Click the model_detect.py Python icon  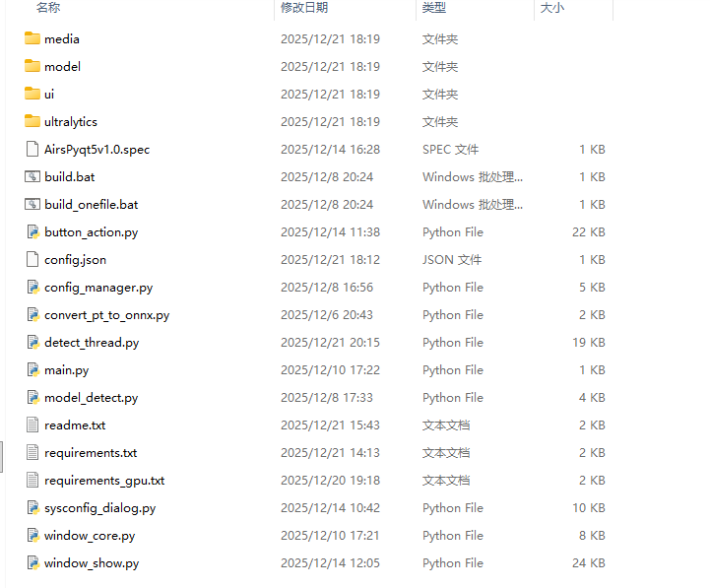click(x=33, y=398)
